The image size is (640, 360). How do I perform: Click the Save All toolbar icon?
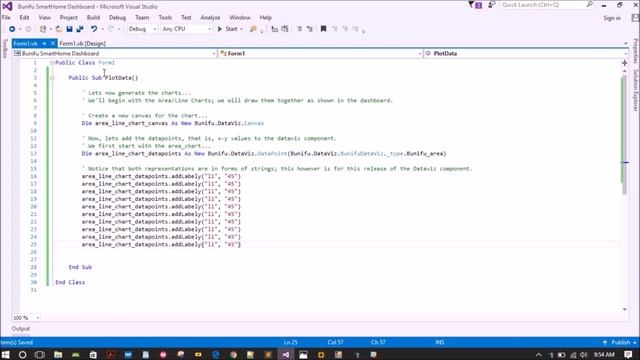coord(80,29)
